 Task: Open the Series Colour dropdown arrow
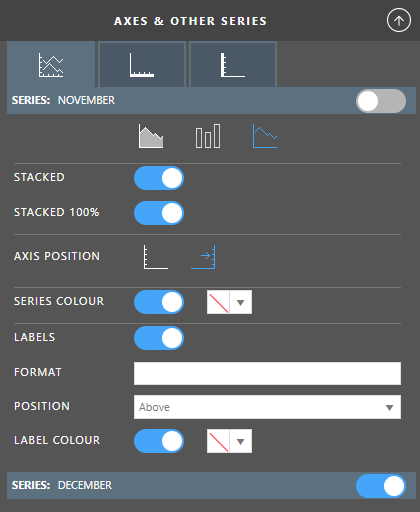tap(241, 302)
